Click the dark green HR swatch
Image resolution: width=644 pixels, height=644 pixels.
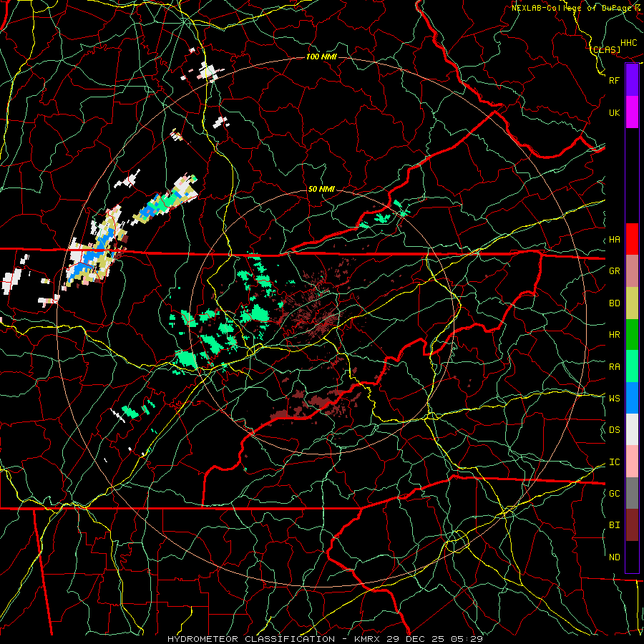(x=632, y=335)
